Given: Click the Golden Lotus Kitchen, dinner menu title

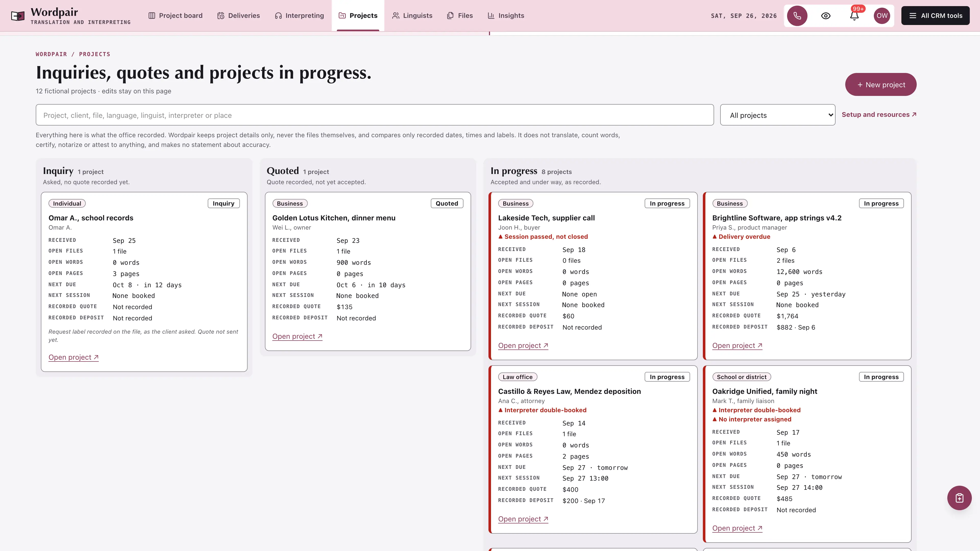Looking at the screenshot, I should tap(334, 218).
